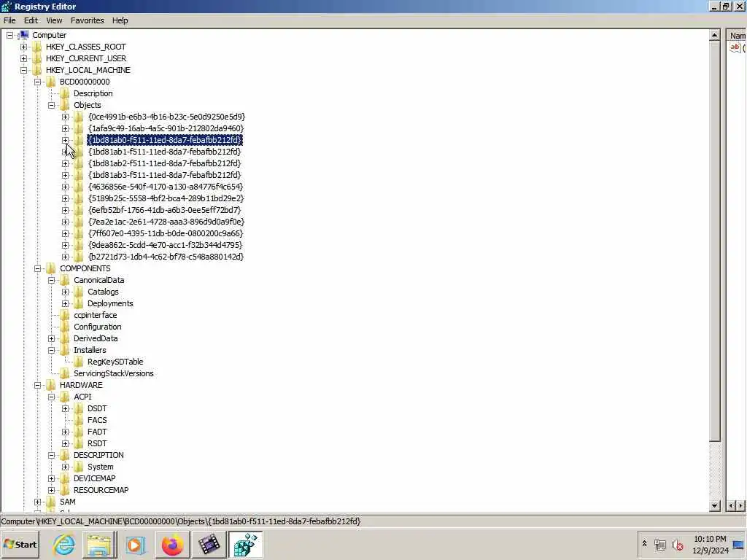
Task: Open the Help menu
Action: coord(120,20)
